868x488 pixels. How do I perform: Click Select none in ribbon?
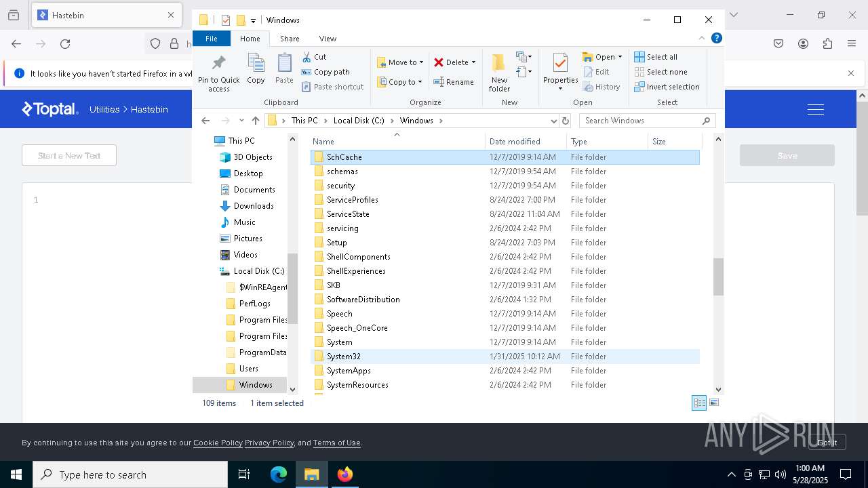tap(661, 72)
